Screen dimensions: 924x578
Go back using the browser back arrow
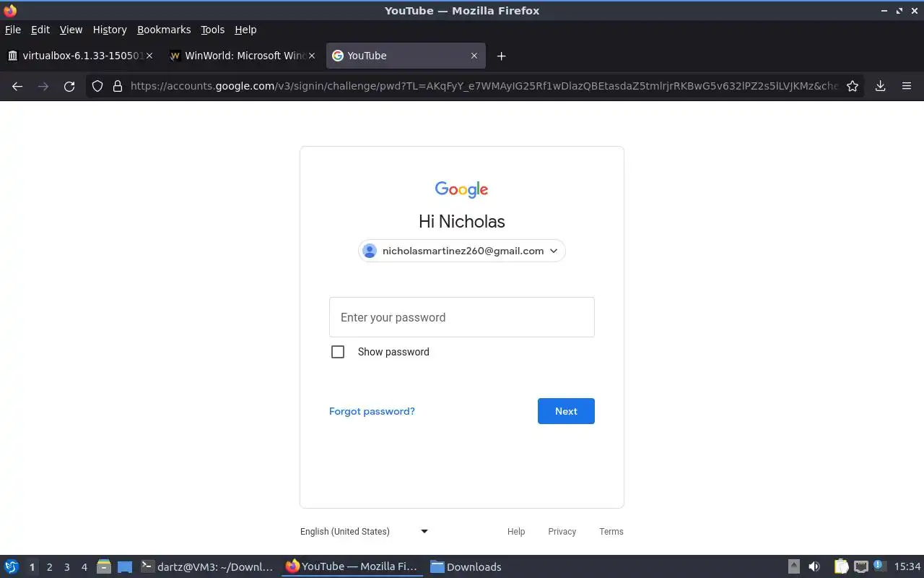pyautogui.click(x=17, y=86)
